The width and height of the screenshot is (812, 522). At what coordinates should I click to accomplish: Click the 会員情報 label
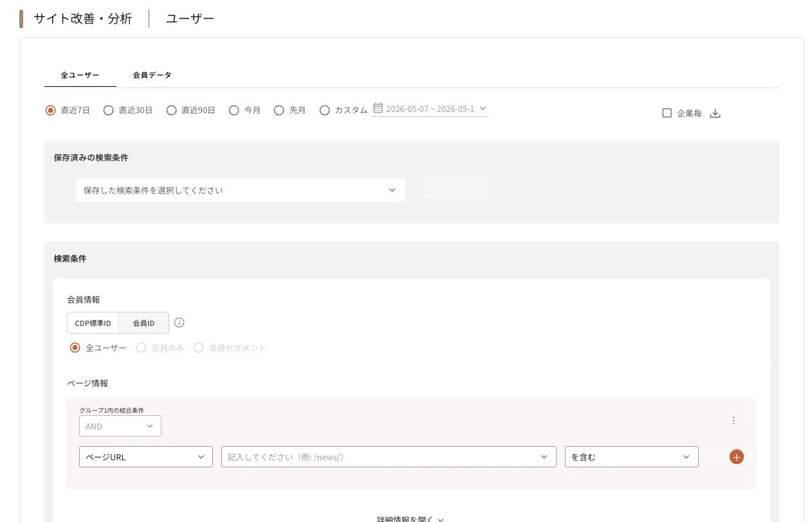pyautogui.click(x=84, y=300)
